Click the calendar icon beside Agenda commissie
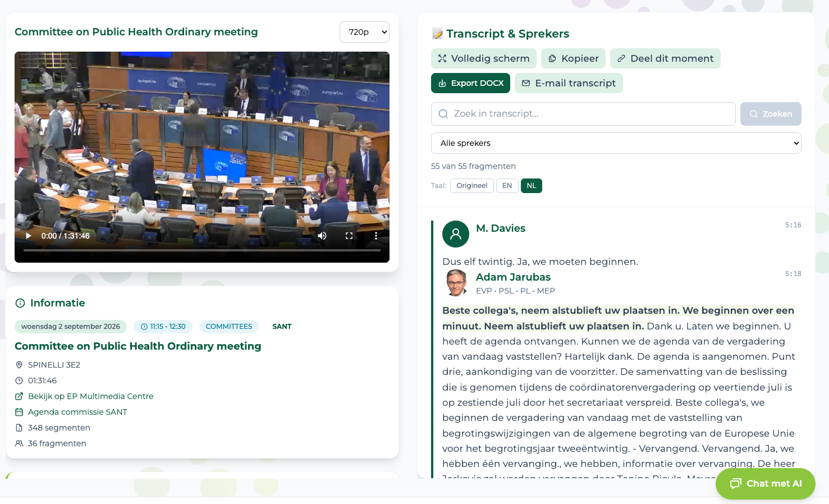 coord(19,412)
